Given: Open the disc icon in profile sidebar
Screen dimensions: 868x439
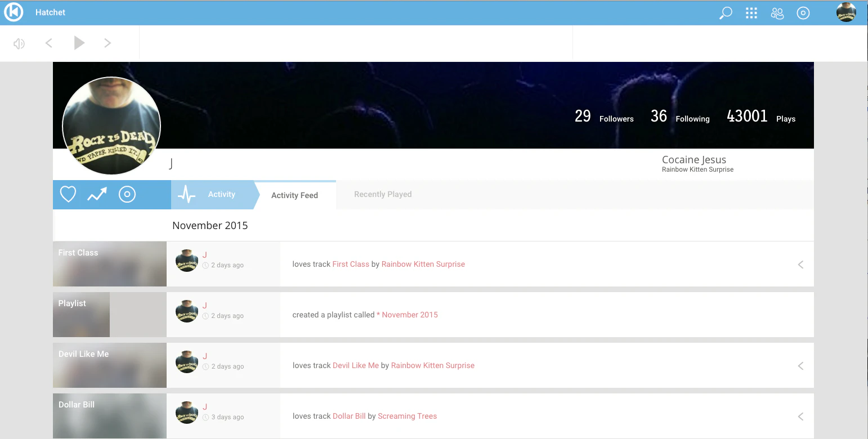Looking at the screenshot, I should [127, 195].
